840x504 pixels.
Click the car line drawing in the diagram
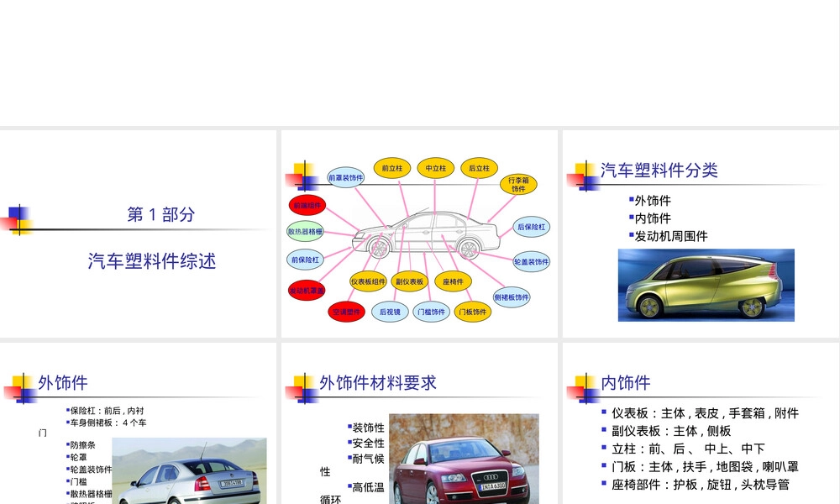pos(426,234)
